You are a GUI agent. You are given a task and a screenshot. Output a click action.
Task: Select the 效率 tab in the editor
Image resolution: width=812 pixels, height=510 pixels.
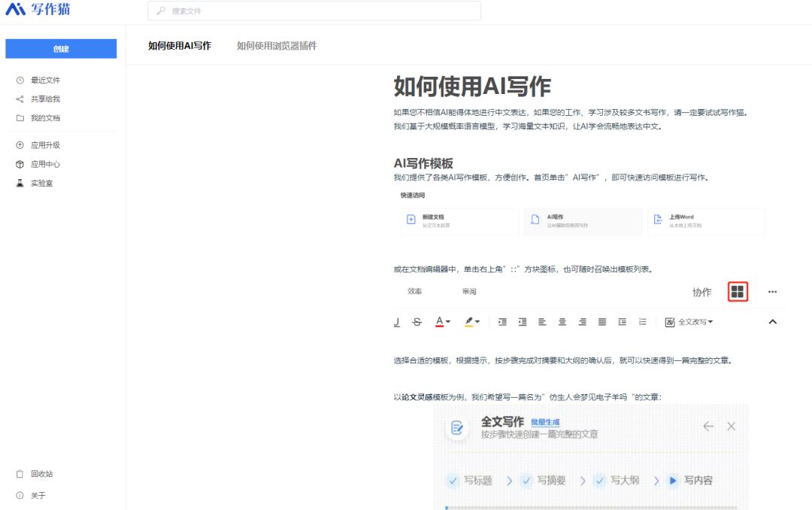[415, 291]
